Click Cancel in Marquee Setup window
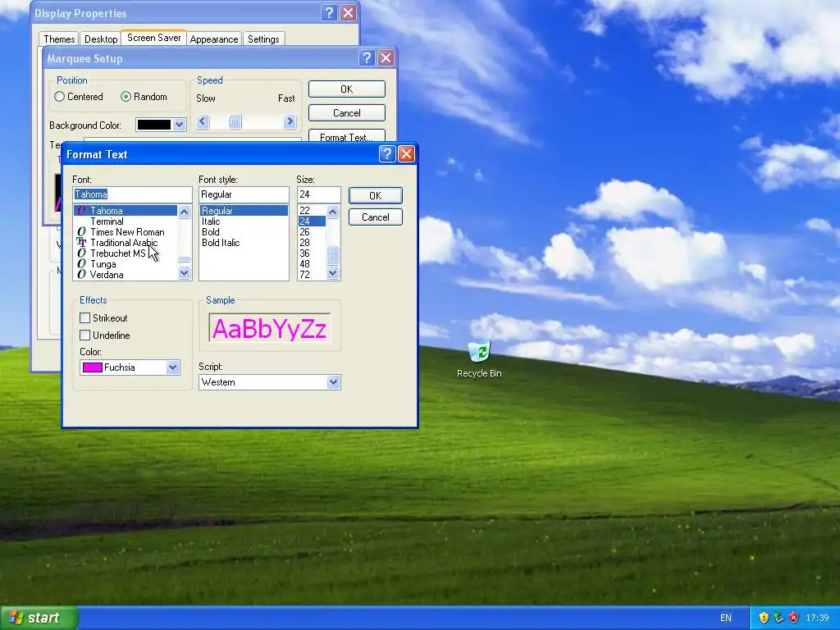 click(x=347, y=113)
